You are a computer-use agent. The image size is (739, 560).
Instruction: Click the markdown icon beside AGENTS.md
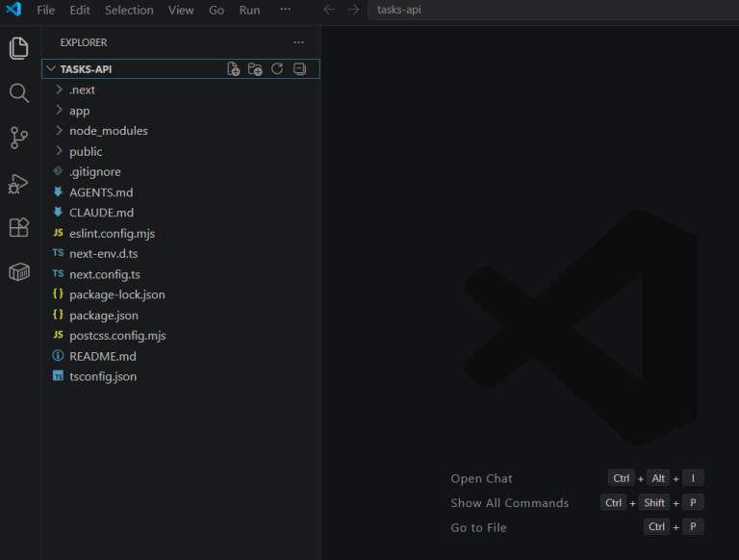58,191
